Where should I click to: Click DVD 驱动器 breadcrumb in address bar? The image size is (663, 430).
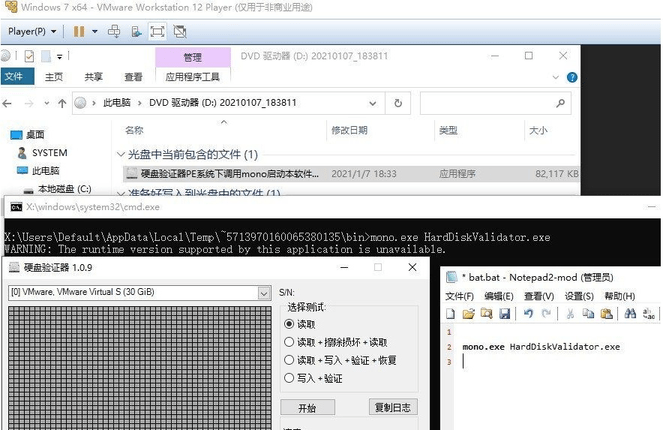click(222, 103)
